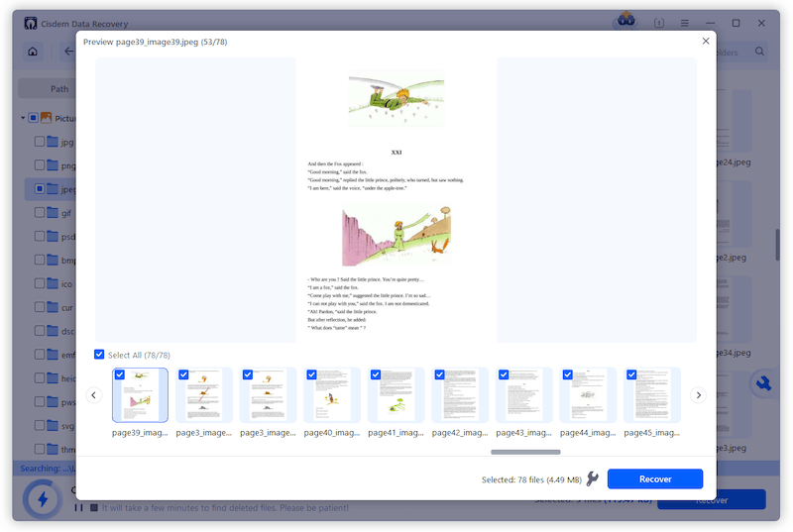Uncheck the page39_imag thumbnail checkbox
793x532 pixels.
point(120,374)
